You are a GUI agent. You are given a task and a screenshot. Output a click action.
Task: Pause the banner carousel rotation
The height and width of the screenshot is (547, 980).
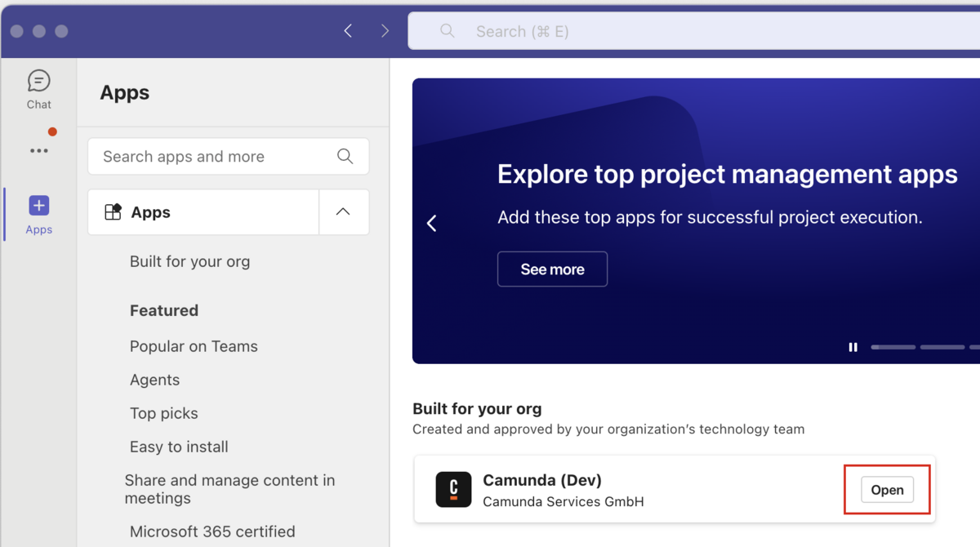pyautogui.click(x=853, y=347)
